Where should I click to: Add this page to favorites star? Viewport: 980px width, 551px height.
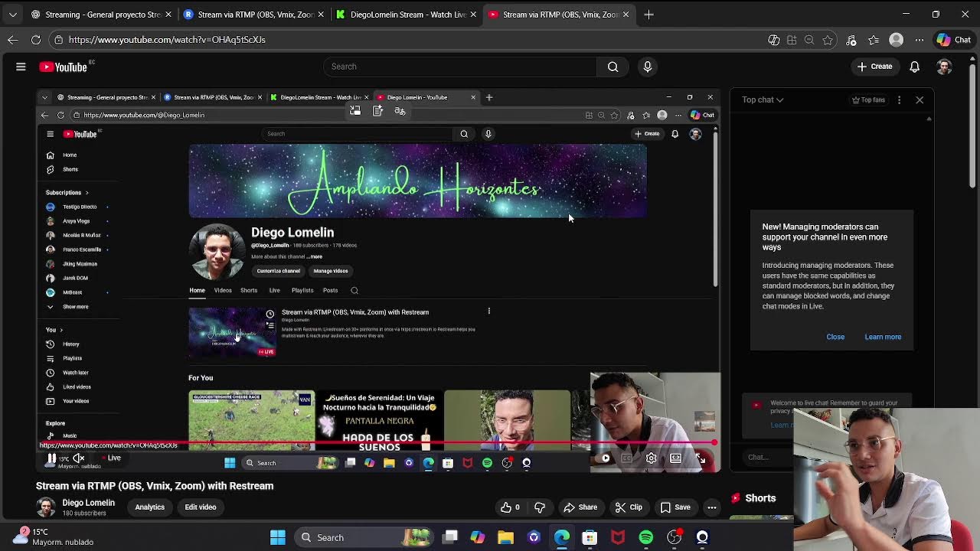(x=828, y=40)
